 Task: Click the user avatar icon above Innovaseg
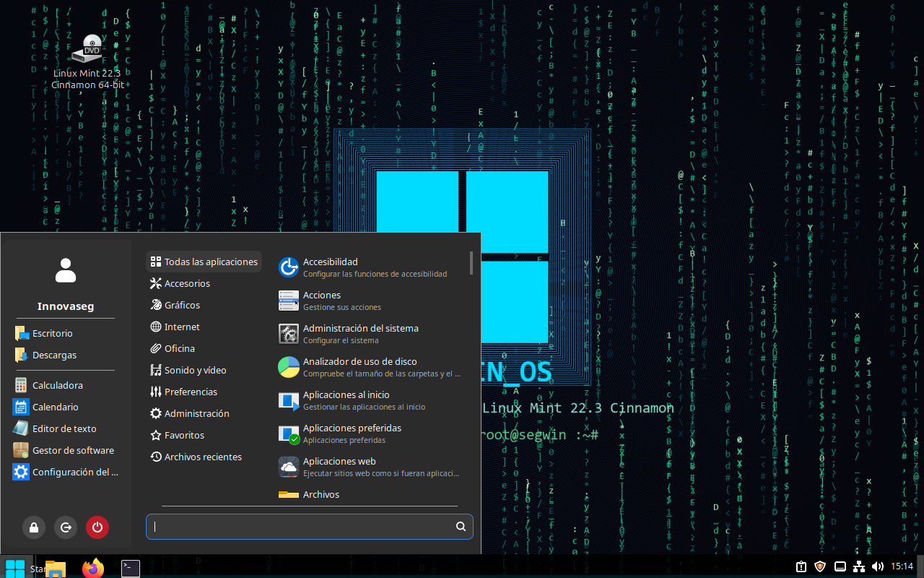(66, 270)
